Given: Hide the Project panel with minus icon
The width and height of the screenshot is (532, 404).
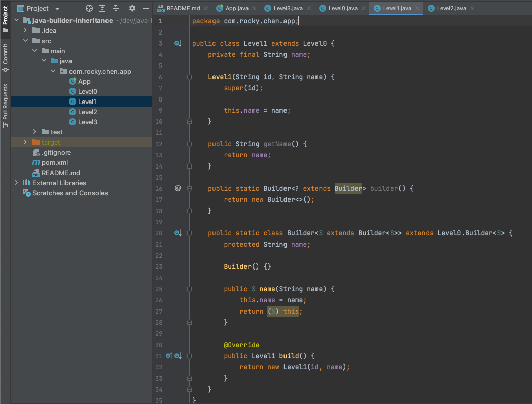Looking at the screenshot, I should pyautogui.click(x=145, y=8).
